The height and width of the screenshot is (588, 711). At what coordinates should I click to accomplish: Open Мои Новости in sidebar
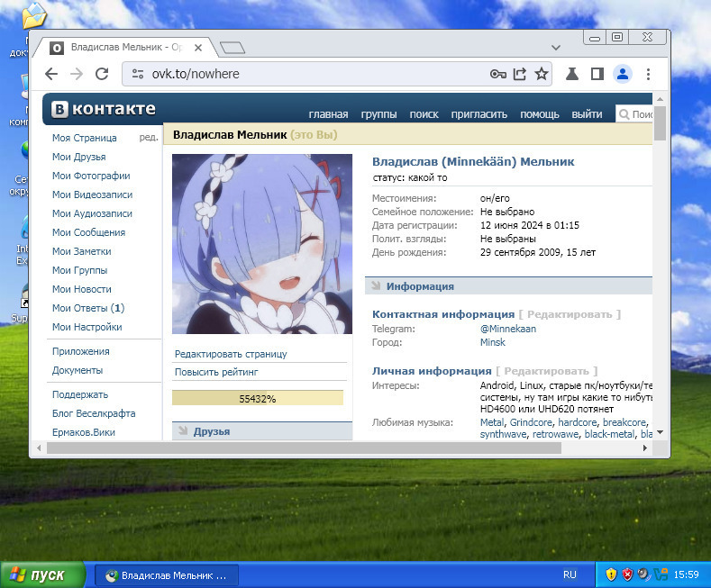point(82,289)
